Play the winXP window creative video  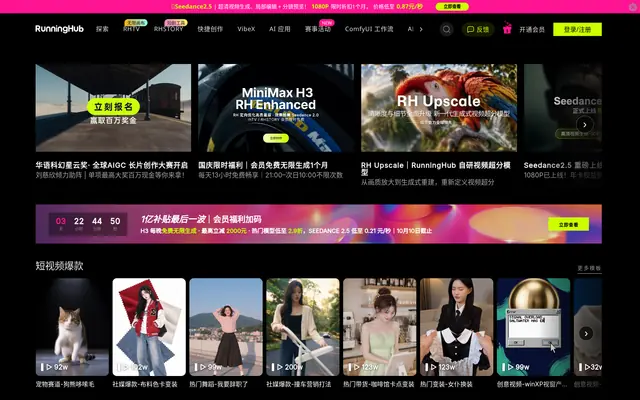(510, 367)
